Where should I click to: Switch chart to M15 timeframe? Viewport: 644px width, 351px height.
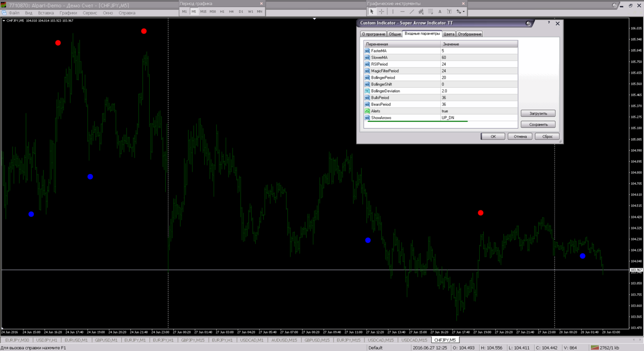point(203,11)
